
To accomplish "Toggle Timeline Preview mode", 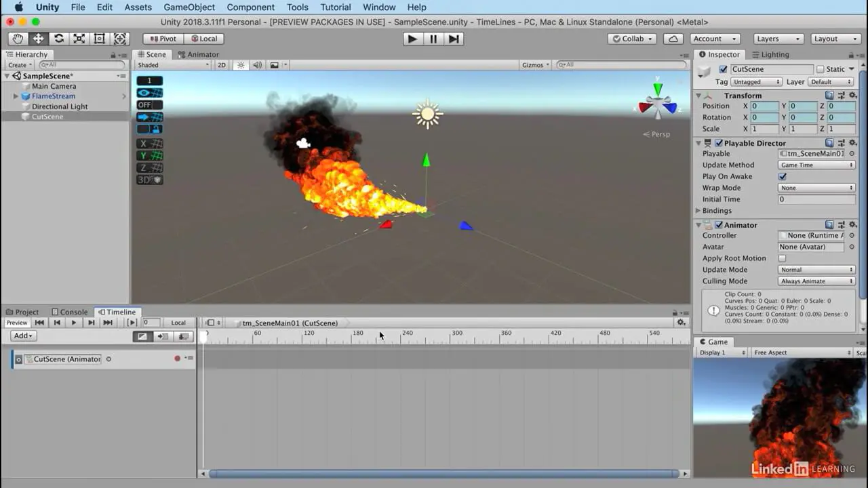I will pos(17,323).
